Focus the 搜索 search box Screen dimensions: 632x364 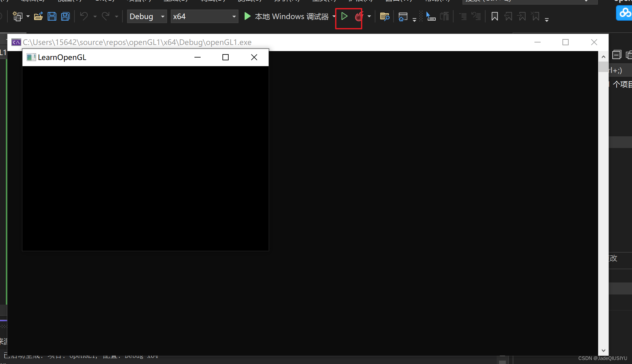pos(523,1)
